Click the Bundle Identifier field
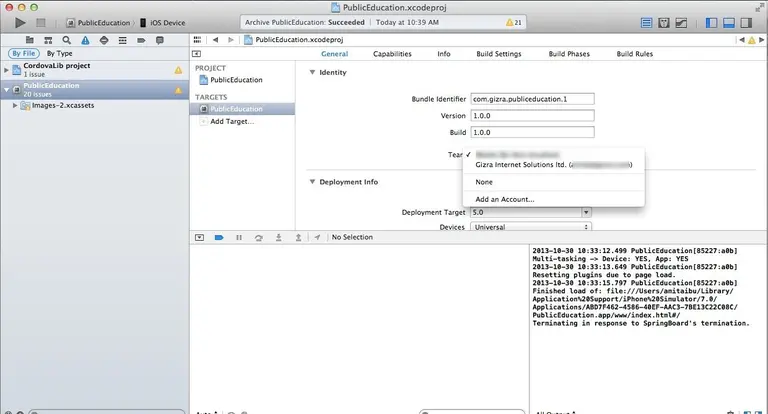The height and width of the screenshot is (414, 768). [532, 99]
